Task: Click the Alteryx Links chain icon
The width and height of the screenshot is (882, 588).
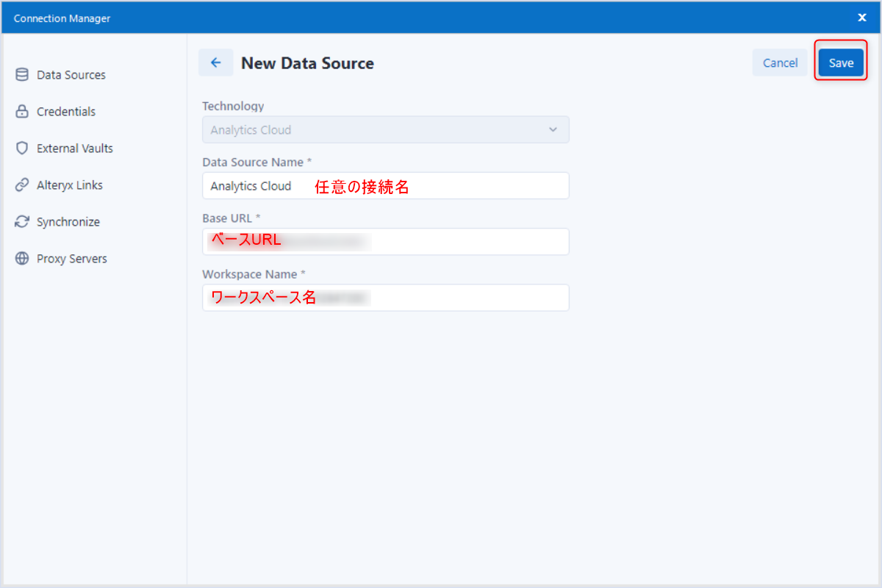Action: 22,185
